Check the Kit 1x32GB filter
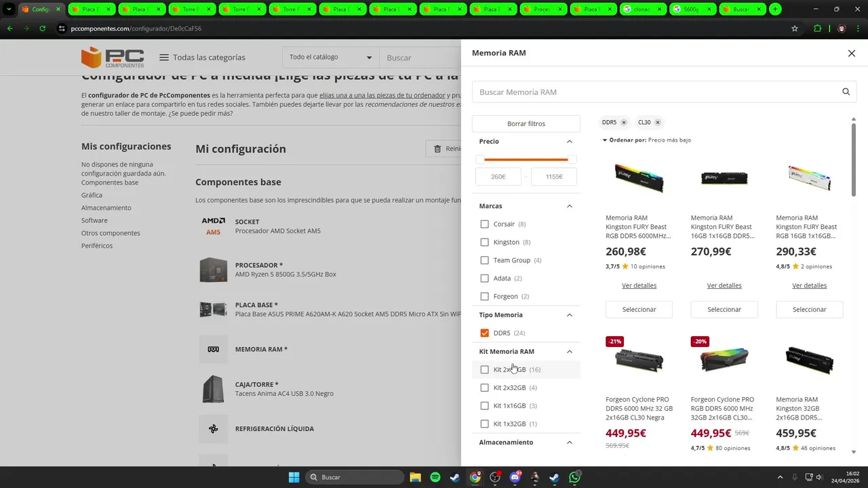868x488 pixels. click(x=484, y=424)
